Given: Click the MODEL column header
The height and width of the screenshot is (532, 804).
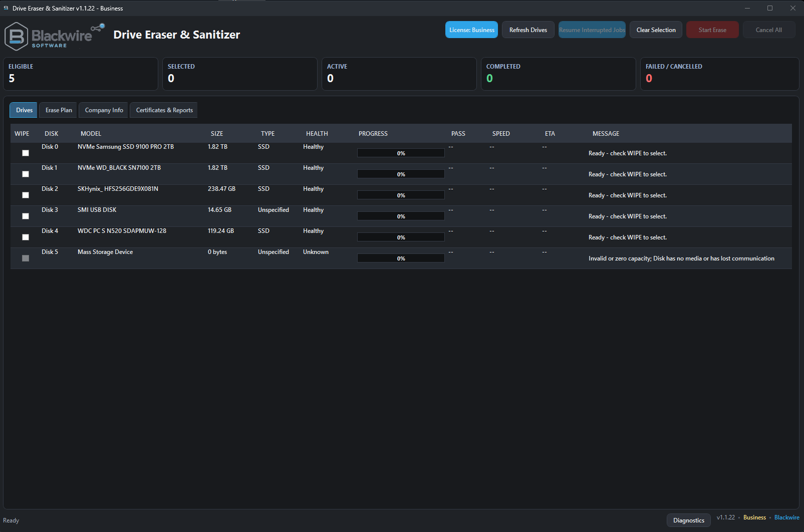Looking at the screenshot, I should pyautogui.click(x=91, y=134).
